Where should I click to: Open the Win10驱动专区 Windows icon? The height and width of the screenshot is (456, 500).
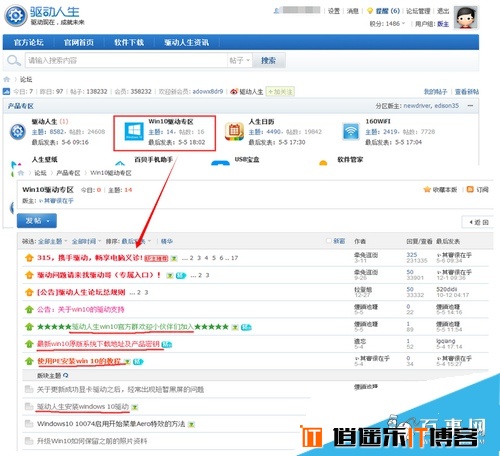tap(134, 131)
